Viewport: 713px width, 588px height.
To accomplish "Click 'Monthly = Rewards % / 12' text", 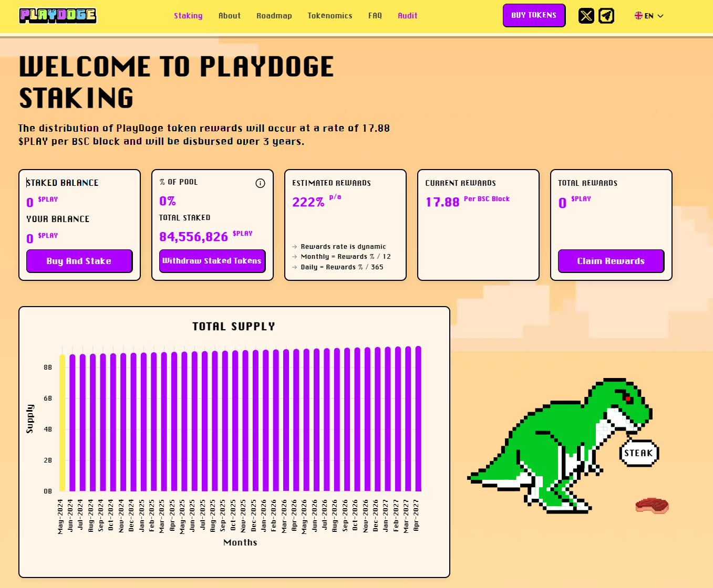I will [x=346, y=257].
